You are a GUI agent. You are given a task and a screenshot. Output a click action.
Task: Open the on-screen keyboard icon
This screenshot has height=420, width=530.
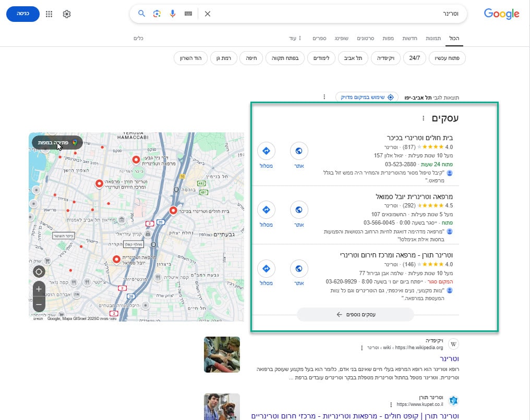[x=188, y=14]
